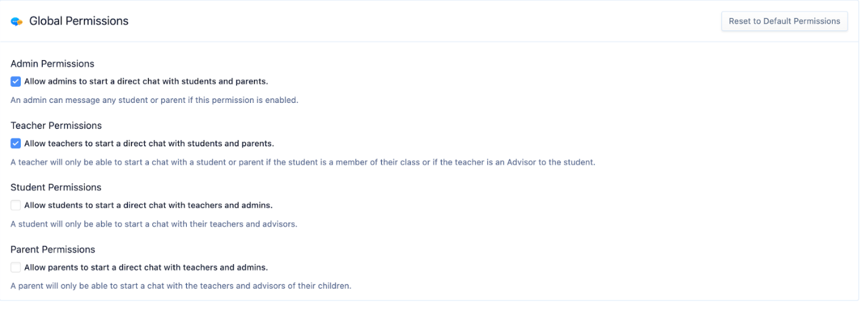Click the student permission description text
Image resolution: width=868 pixels, height=310 pixels.
tap(154, 224)
